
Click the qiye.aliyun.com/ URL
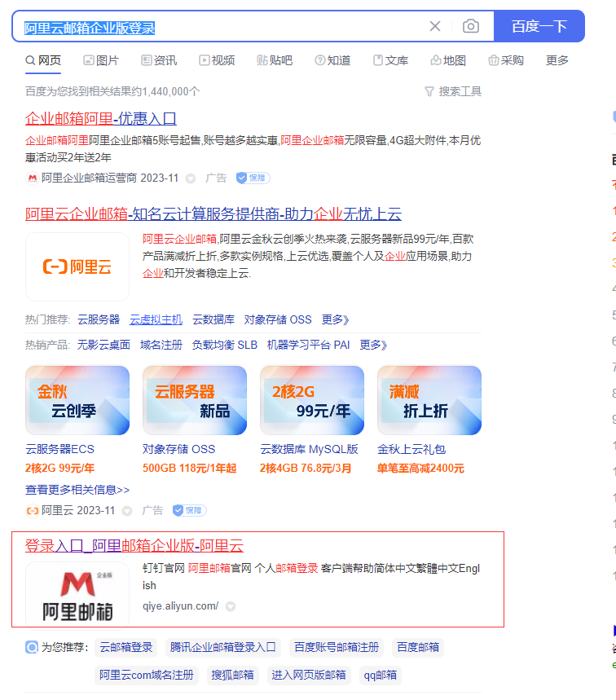click(180, 605)
